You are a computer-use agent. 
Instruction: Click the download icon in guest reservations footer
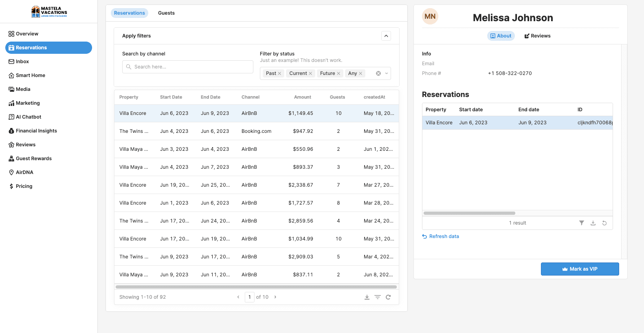pos(593,223)
